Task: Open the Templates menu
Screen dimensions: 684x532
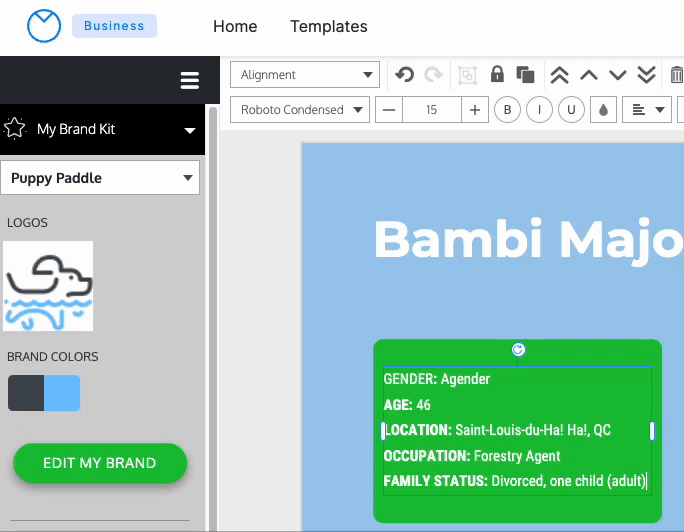Action: pyautogui.click(x=329, y=27)
